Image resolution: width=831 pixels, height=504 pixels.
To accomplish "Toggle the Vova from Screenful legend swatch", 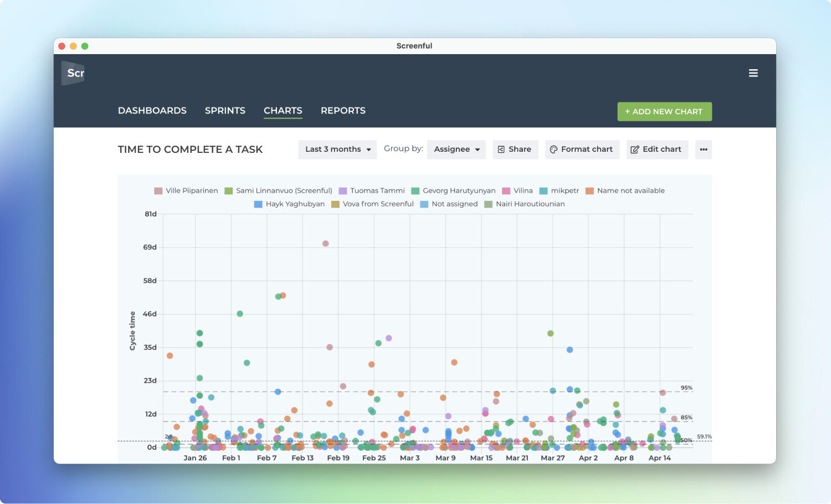I will pos(335,204).
